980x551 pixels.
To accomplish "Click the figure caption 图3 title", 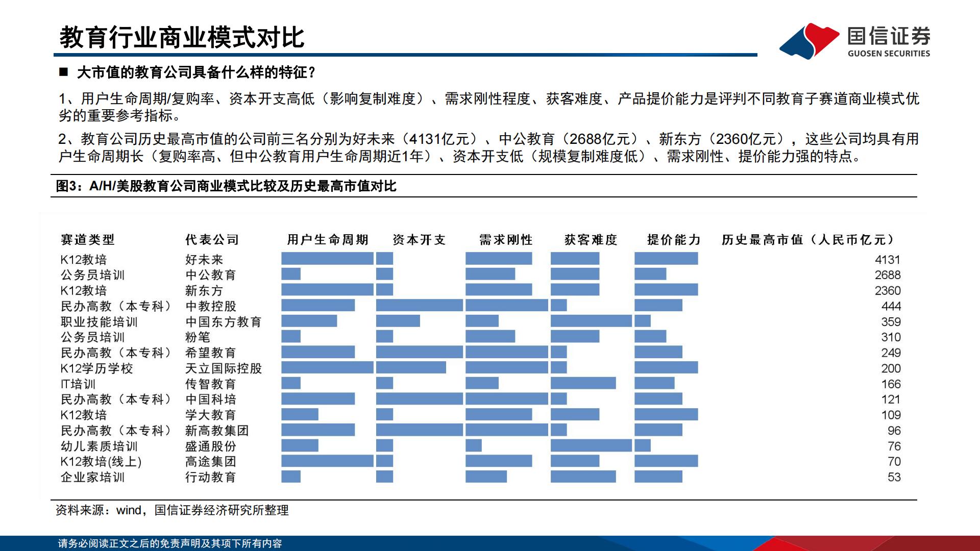I will [x=226, y=186].
